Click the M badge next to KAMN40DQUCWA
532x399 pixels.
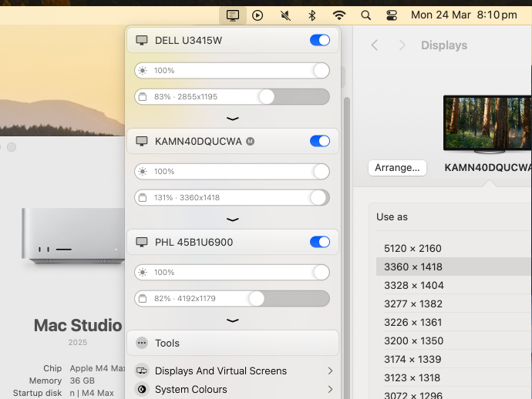250,142
